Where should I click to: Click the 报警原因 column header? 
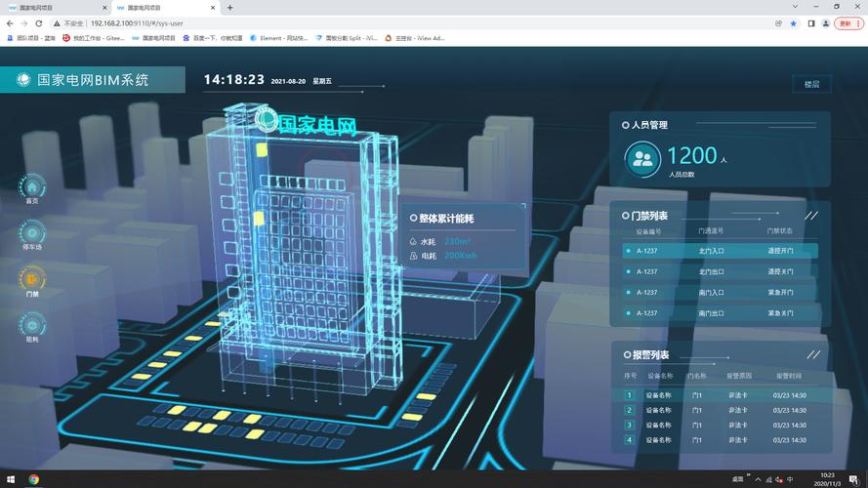point(739,376)
